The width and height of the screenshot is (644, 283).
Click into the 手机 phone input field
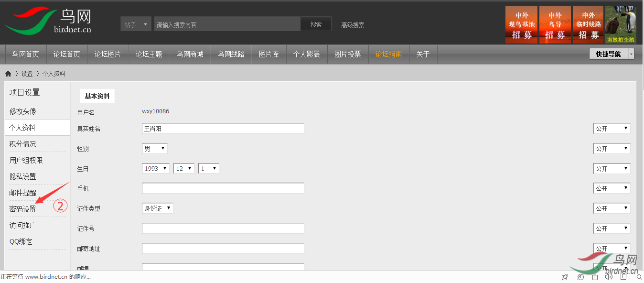pos(223,188)
